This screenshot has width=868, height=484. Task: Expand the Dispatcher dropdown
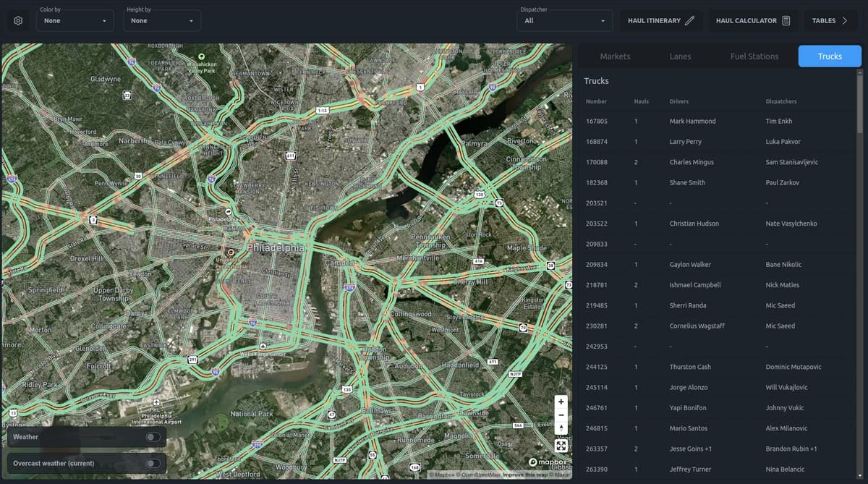click(x=565, y=21)
